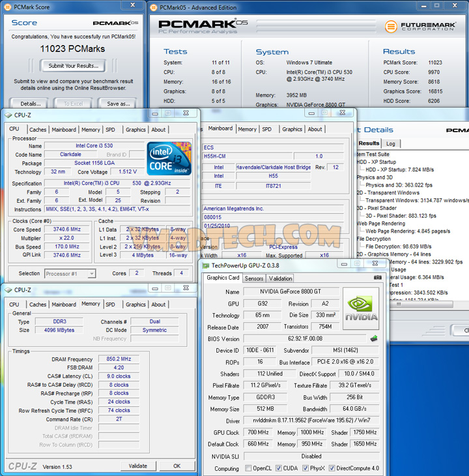Click OK button in CPU-Z Memory window
Image resolution: width=469 pixels, height=476 pixels.
click(x=177, y=466)
